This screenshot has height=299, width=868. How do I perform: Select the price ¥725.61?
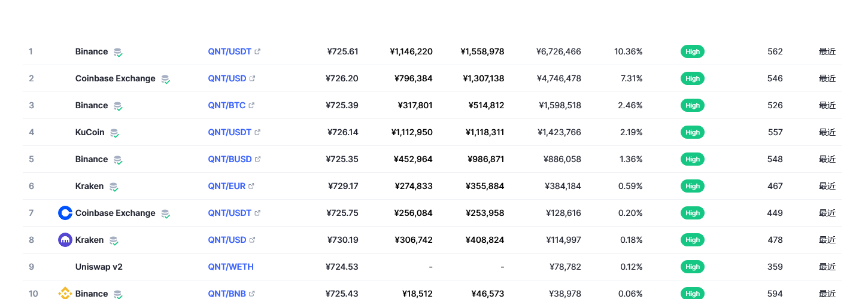tap(343, 51)
